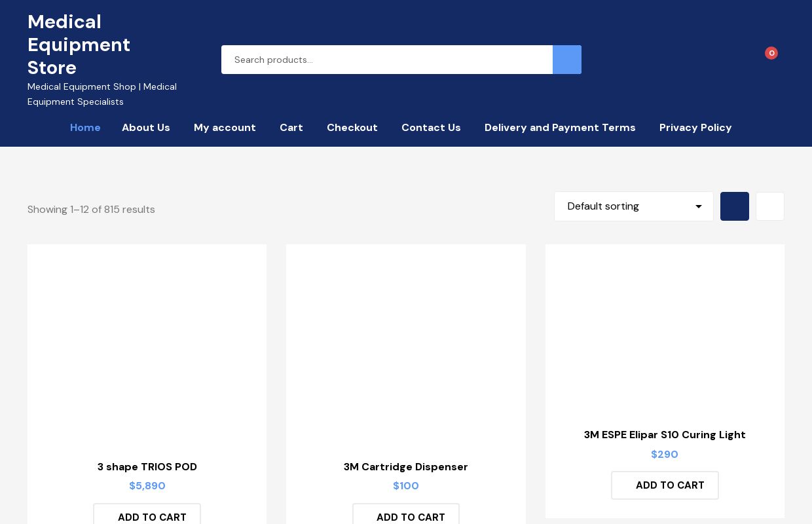812x524 pixels.
Task: Click the sorting dropdown arrow
Action: click(698, 207)
